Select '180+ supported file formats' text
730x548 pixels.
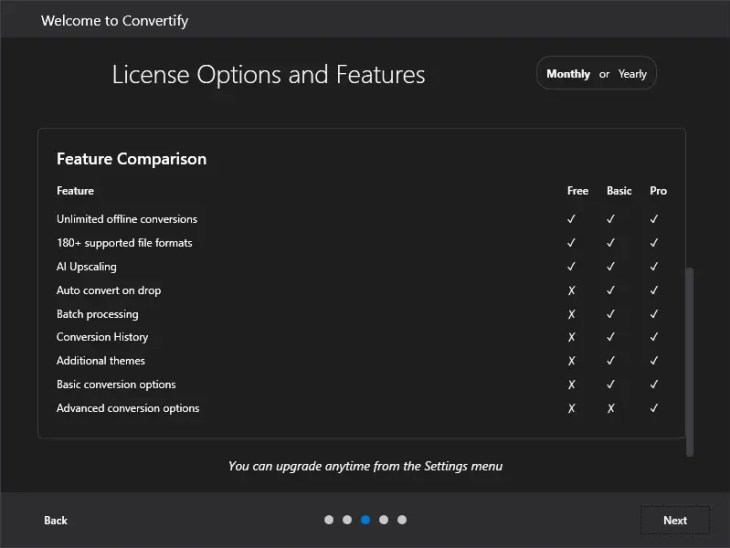pyautogui.click(x=124, y=243)
